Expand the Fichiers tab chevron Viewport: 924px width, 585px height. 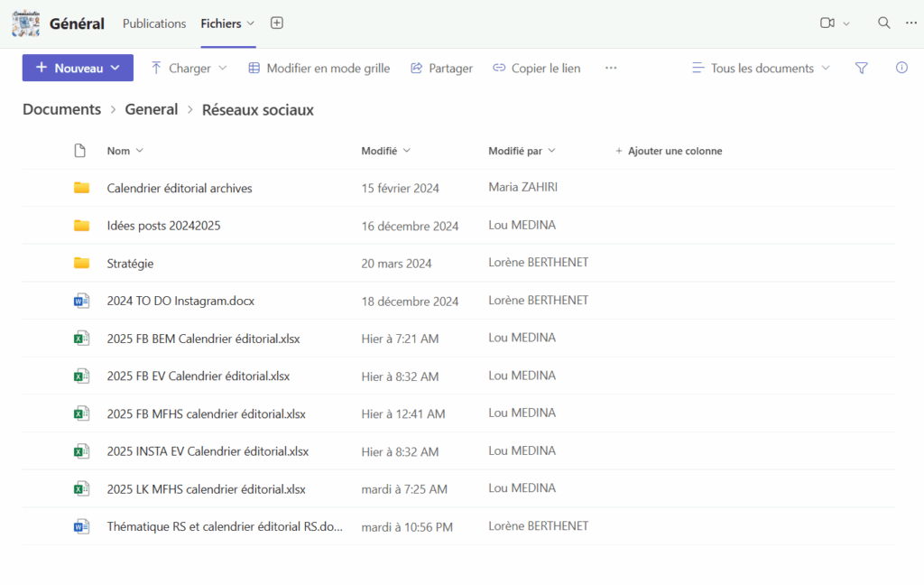251,23
